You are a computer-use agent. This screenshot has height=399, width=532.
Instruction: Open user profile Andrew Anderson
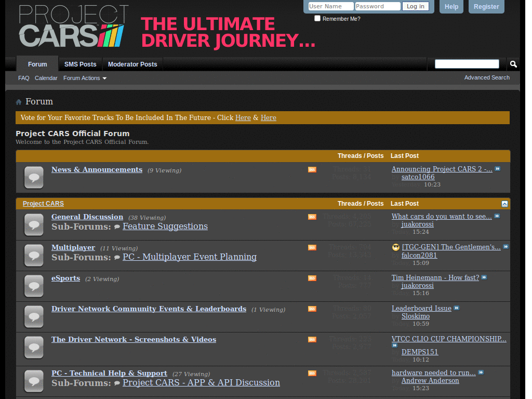point(430,381)
